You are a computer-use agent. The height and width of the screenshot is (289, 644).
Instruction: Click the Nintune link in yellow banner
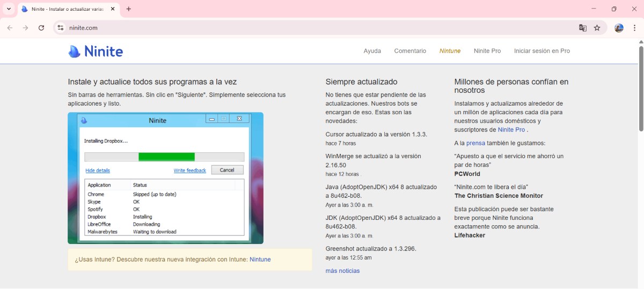click(x=260, y=260)
